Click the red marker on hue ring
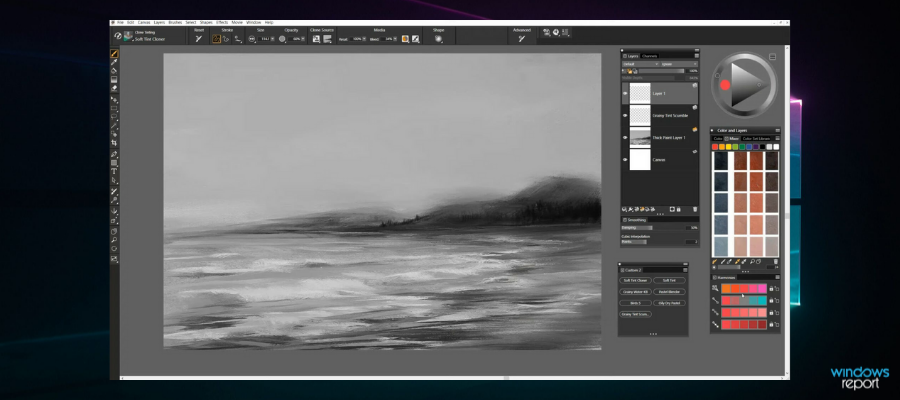Screen dimensions: 900x400 point(725,85)
